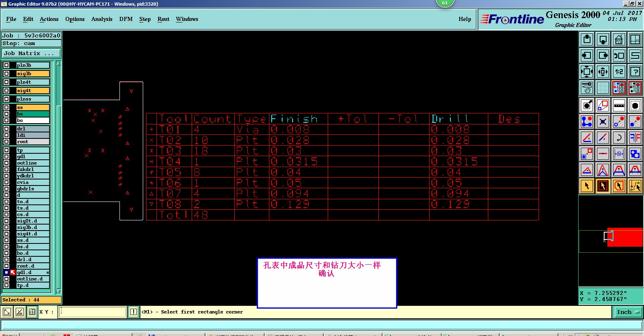Click the copy squares transform icon
Screen dimensions: 644x336
coord(603,105)
